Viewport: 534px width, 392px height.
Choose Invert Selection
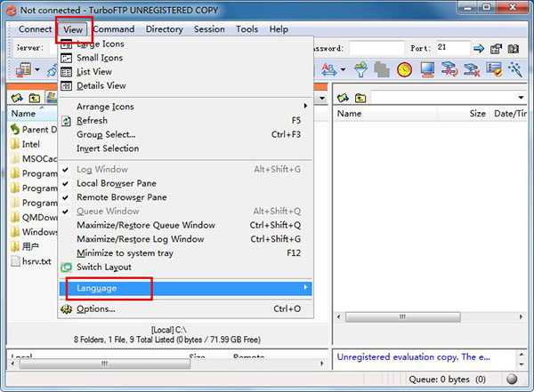tap(186, 148)
